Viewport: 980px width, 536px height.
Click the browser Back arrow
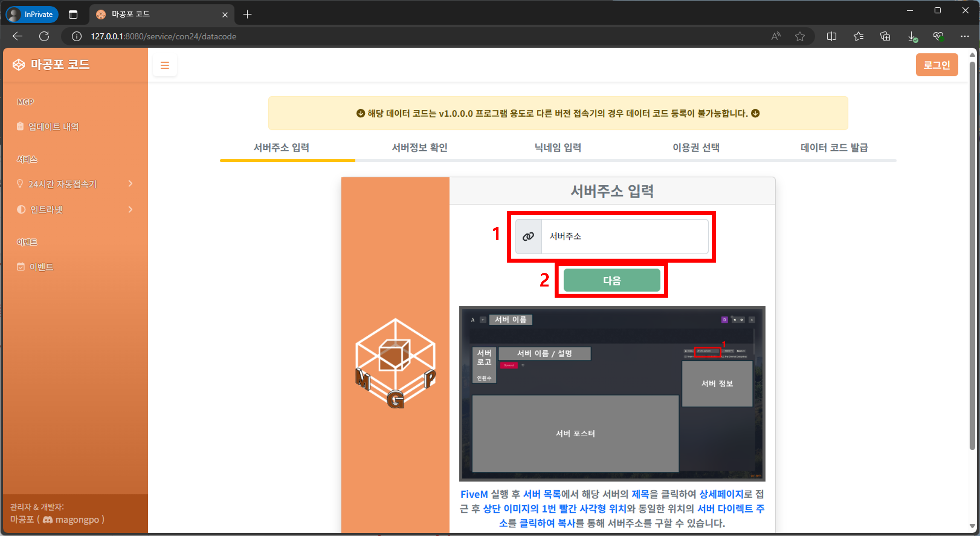18,36
